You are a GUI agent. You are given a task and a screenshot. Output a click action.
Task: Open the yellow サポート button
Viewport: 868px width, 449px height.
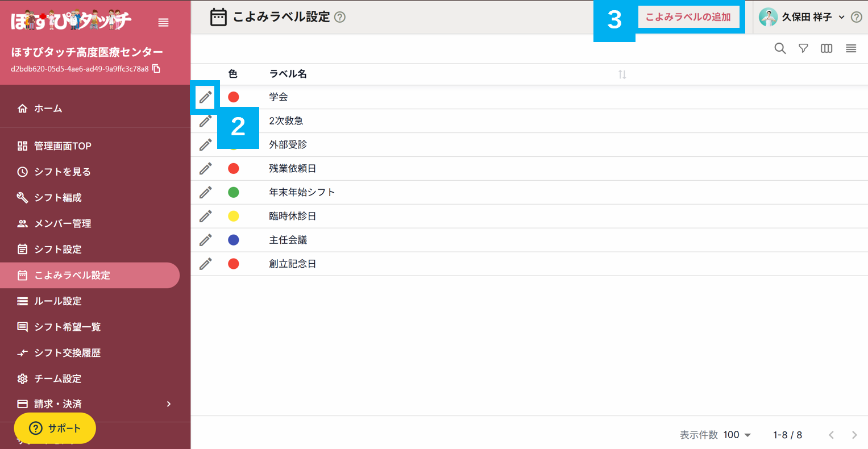pyautogui.click(x=55, y=429)
